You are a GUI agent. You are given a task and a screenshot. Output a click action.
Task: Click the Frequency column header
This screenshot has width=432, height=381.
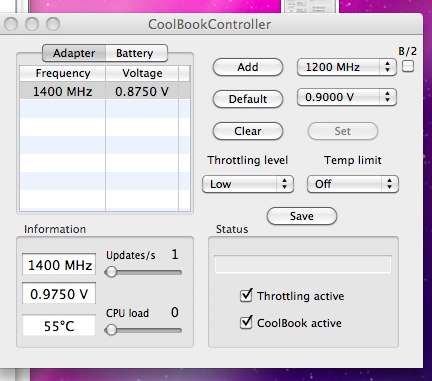(63, 73)
